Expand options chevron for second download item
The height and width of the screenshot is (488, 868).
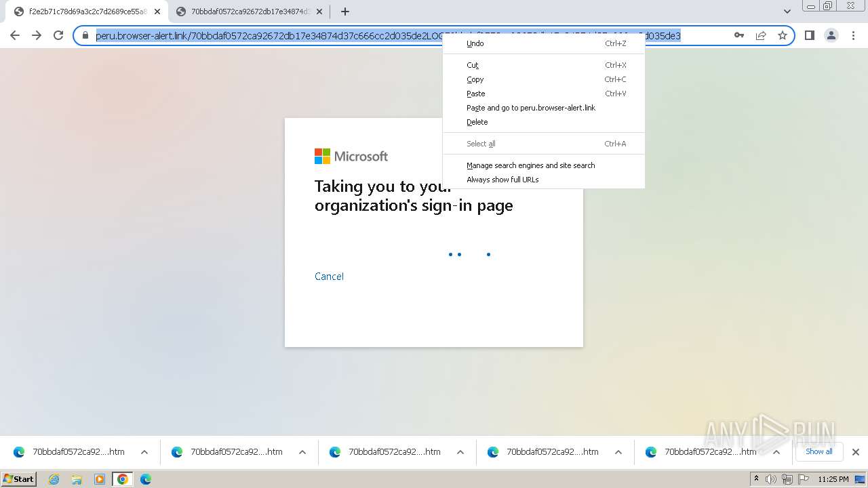(302, 452)
